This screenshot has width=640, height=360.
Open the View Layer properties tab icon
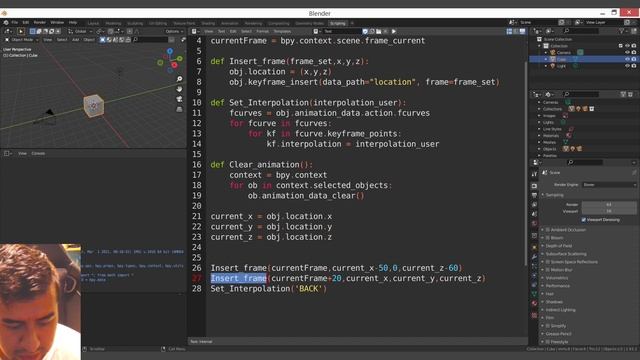534,204
